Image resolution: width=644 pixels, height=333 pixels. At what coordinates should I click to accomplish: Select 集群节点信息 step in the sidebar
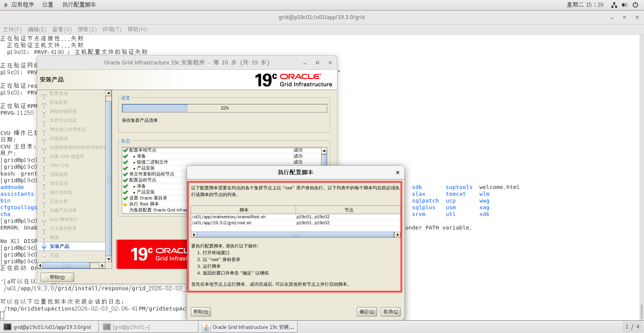pos(63,120)
